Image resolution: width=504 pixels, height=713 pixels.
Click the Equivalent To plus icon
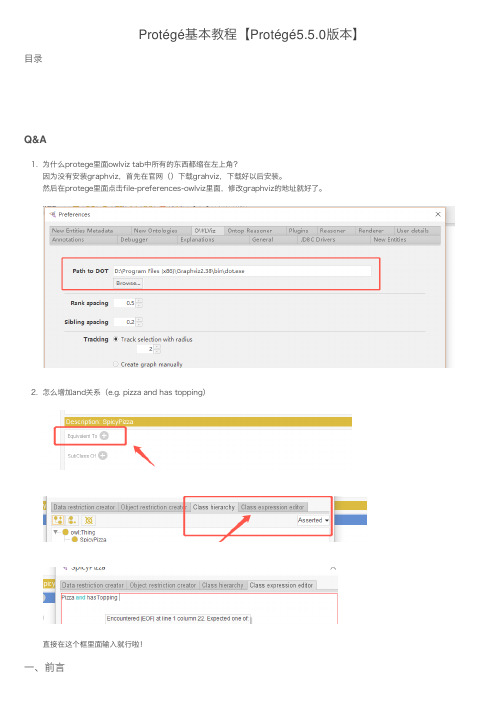tap(104, 436)
